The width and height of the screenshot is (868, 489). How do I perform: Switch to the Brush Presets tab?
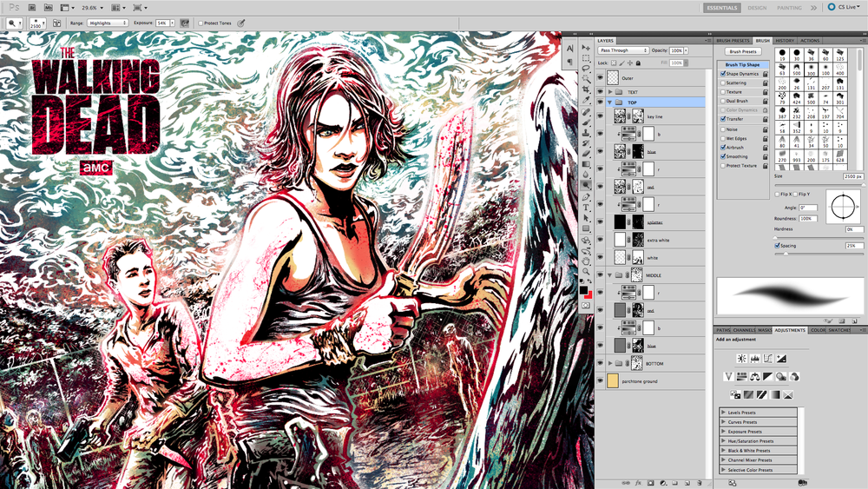point(733,41)
